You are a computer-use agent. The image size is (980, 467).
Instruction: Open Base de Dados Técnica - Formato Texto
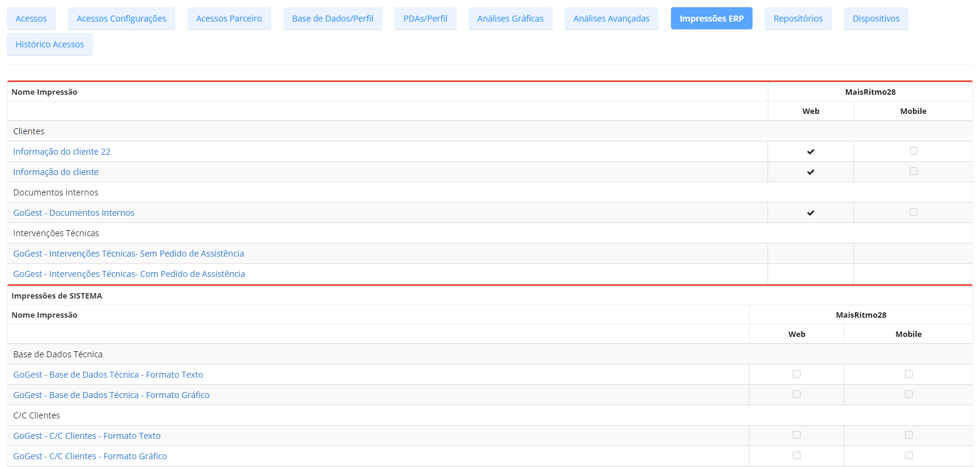(x=108, y=375)
